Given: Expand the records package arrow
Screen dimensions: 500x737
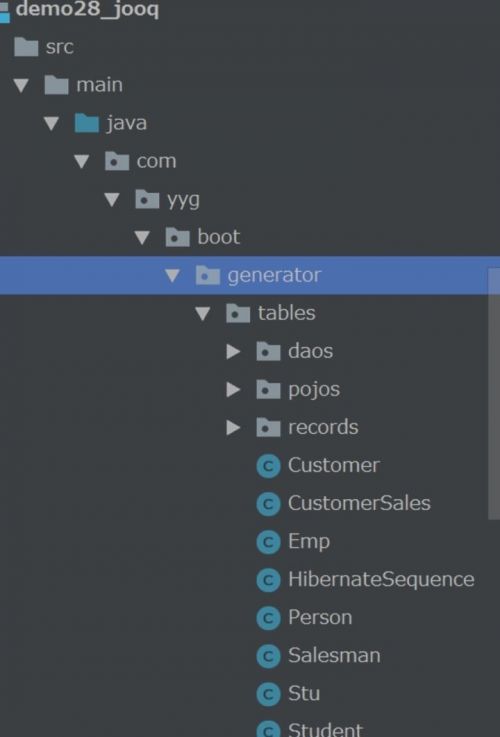Looking at the screenshot, I should click(233, 428).
